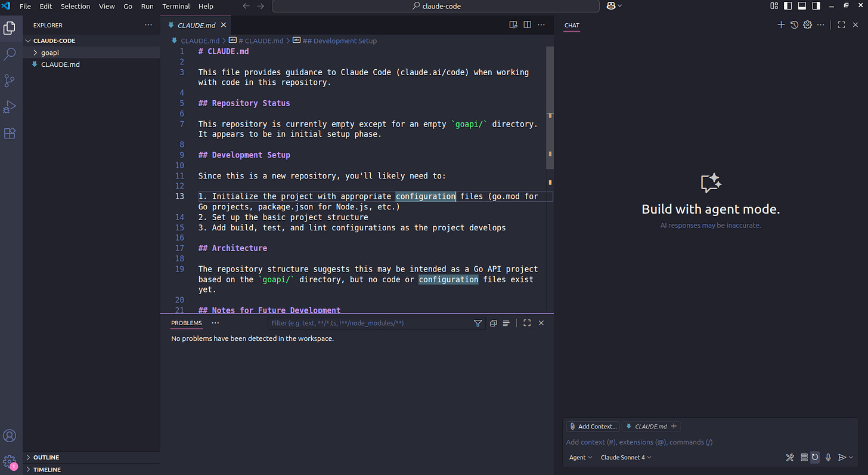The image size is (868, 475).
Task: Configure chat tools wrench icon
Action: 790,458
